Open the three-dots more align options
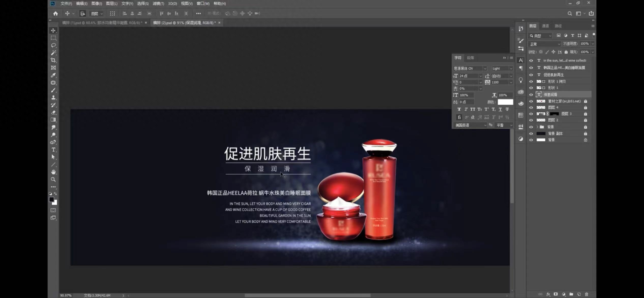The height and width of the screenshot is (298, 644). 198,13
